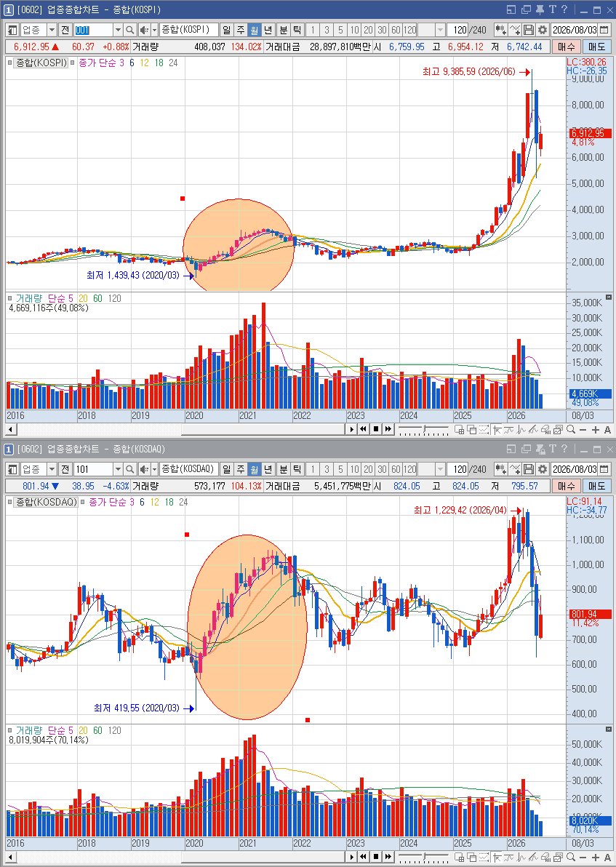Viewport: 616px width, 867px height.
Task: Open the calendar picker in KOSPI window
Action: pyautogui.click(x=604, y=30)
